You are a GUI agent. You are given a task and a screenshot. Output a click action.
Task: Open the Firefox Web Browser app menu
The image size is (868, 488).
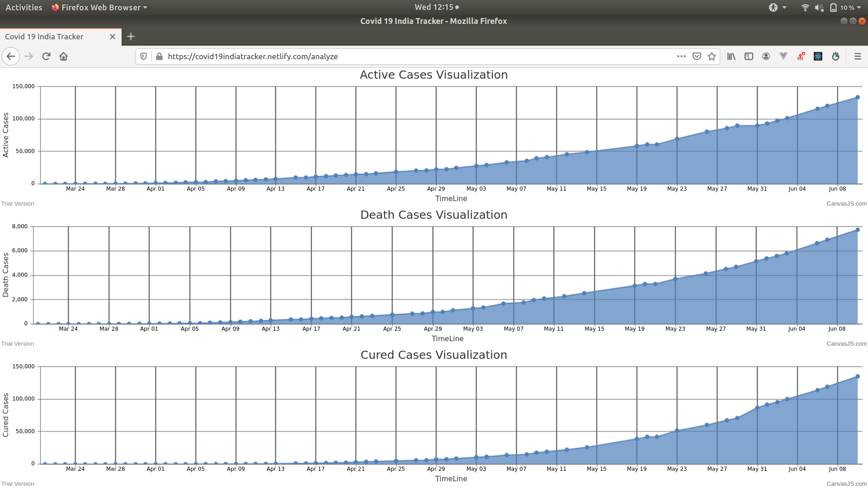[x=99, y=7]
